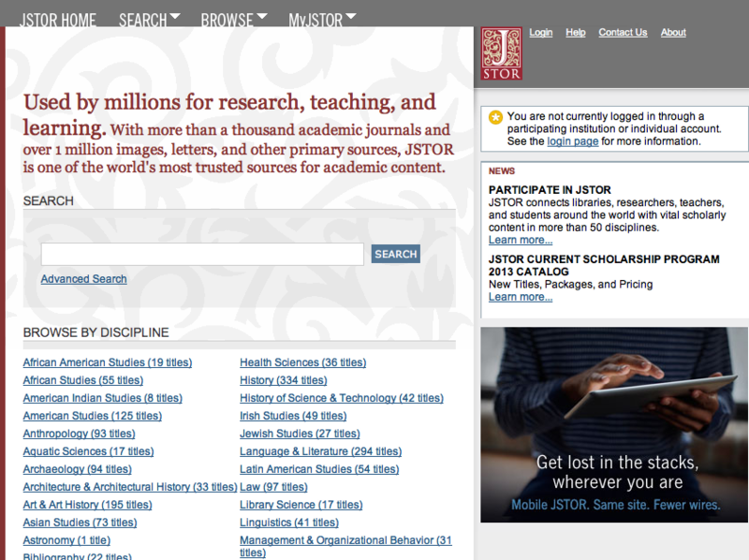This screenshot has height=560, width=749.
Task: Browse Library Science (17 titles)
Action: pos(301,505)
